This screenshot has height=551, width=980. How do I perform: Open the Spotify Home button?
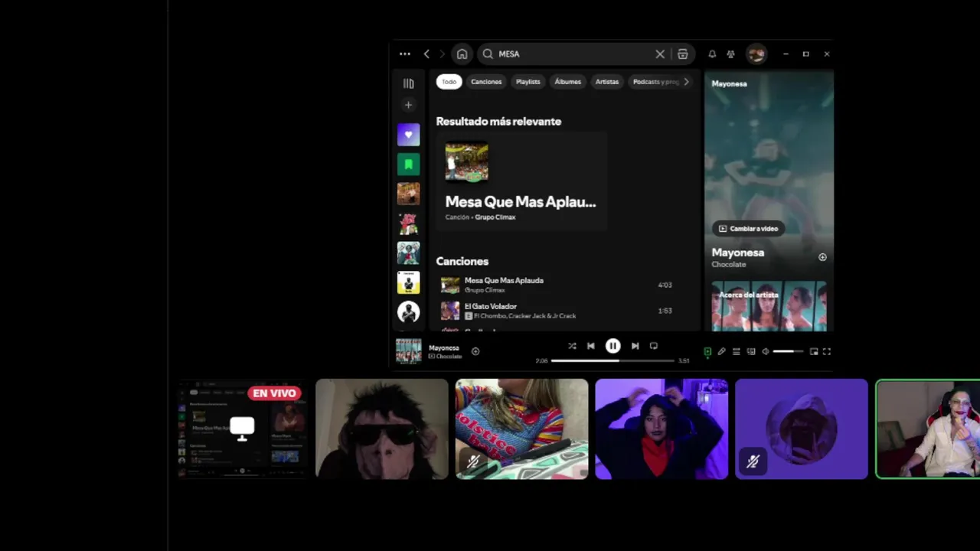(x=462, y=54)
